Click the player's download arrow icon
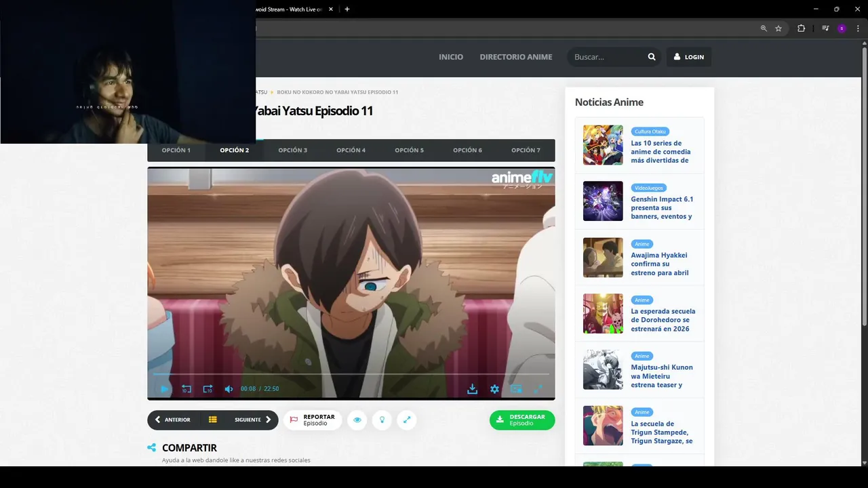Screen dimensions: 868x488 pos(473,389)
